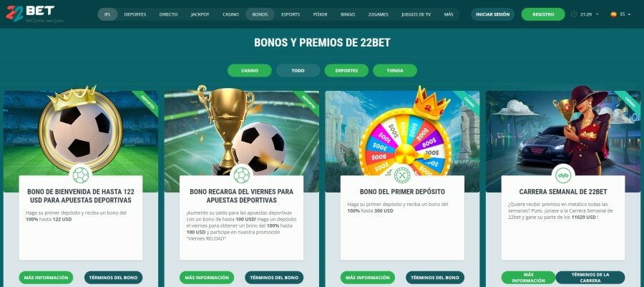Select the DEPORTES filter pill
Image resolution: width=644 pixels, height=287 pixels.
346,71
